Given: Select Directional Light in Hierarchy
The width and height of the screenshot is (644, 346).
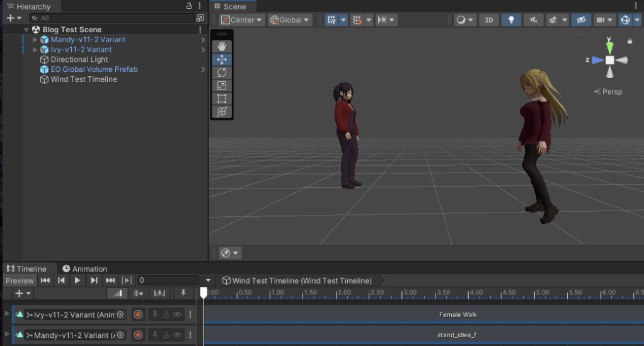Looking at the screenshot, I should 79,59.
